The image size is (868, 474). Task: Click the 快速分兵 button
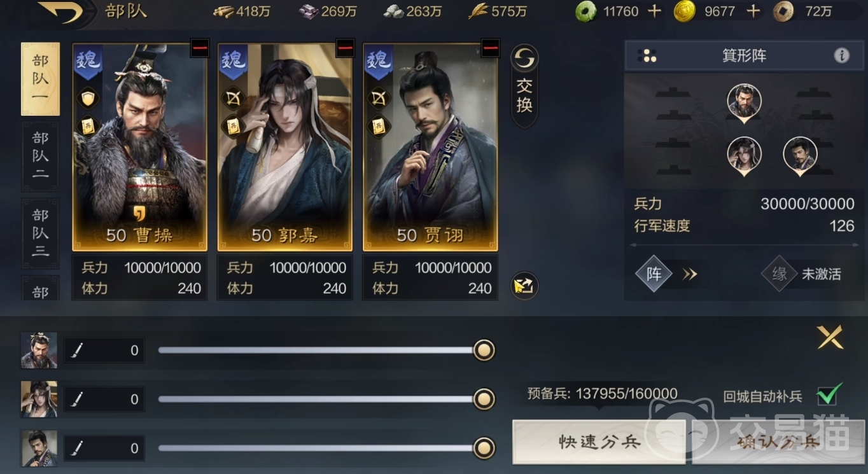pyautogui.click(x=599, y=442)
